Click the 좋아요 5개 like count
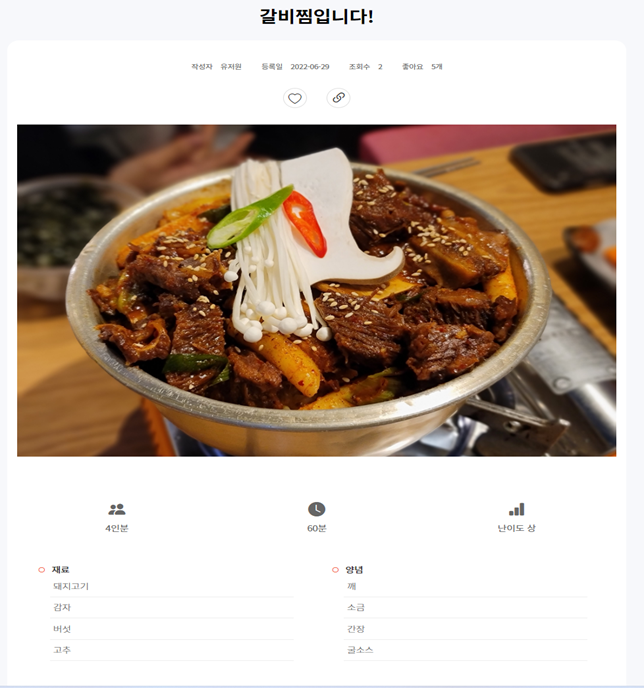The width and height of the screenshot is (644, 688). pyautogui.click(x=422, y=67)
